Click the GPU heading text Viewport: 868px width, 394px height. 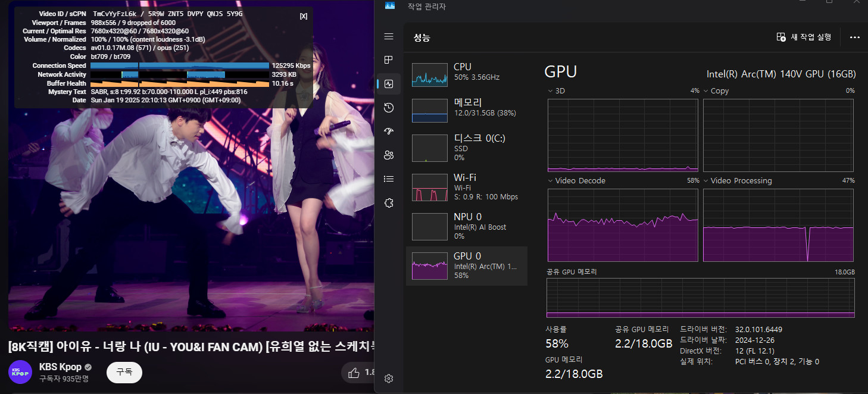pos(560,72)
